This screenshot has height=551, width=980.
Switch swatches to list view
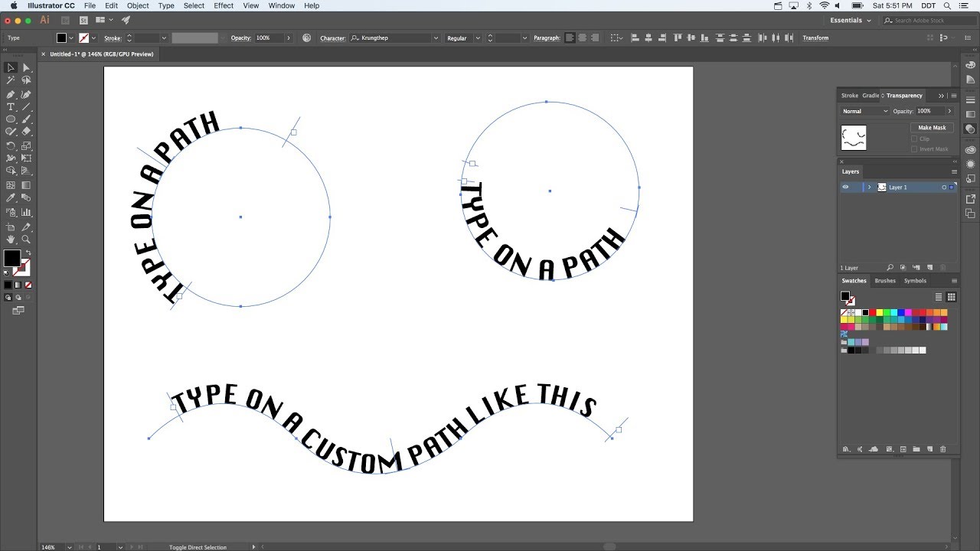tap(939, 297)
